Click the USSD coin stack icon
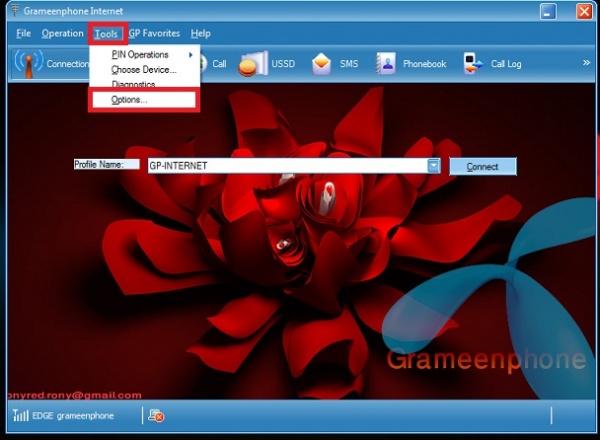This screenshot has width=600, height=440. [253, 64]
